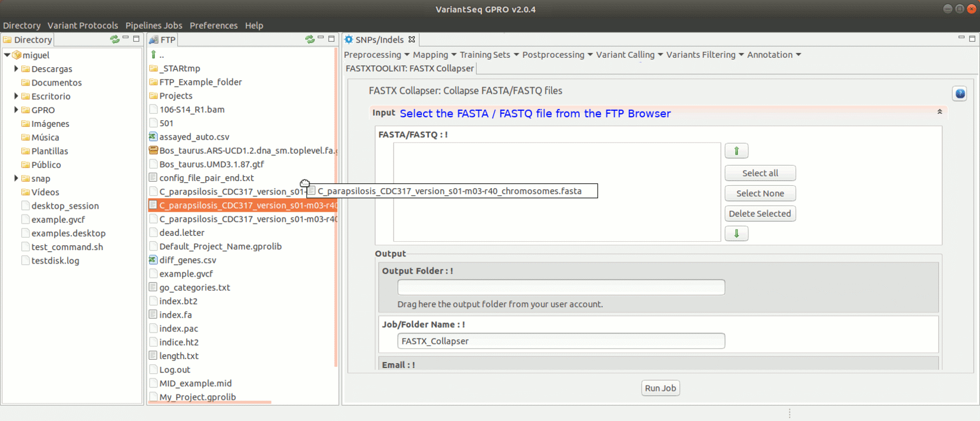Open the Preferences menu
980x421 pixels.
tap(213, 25)
